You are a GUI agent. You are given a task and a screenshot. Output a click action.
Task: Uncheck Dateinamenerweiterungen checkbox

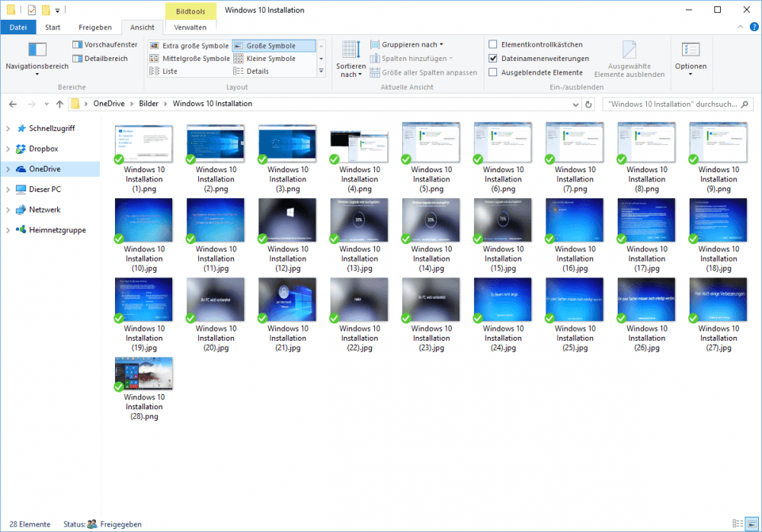[x=493, y=59]
